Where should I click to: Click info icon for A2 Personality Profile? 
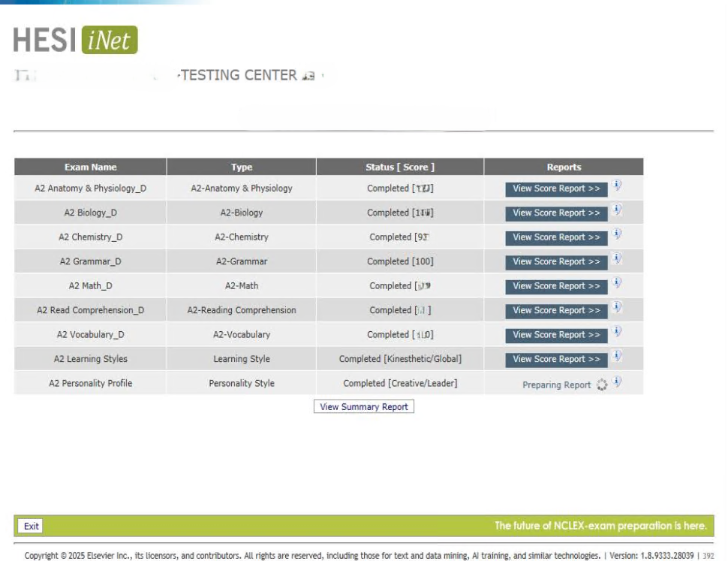click(x=616, y=382)
